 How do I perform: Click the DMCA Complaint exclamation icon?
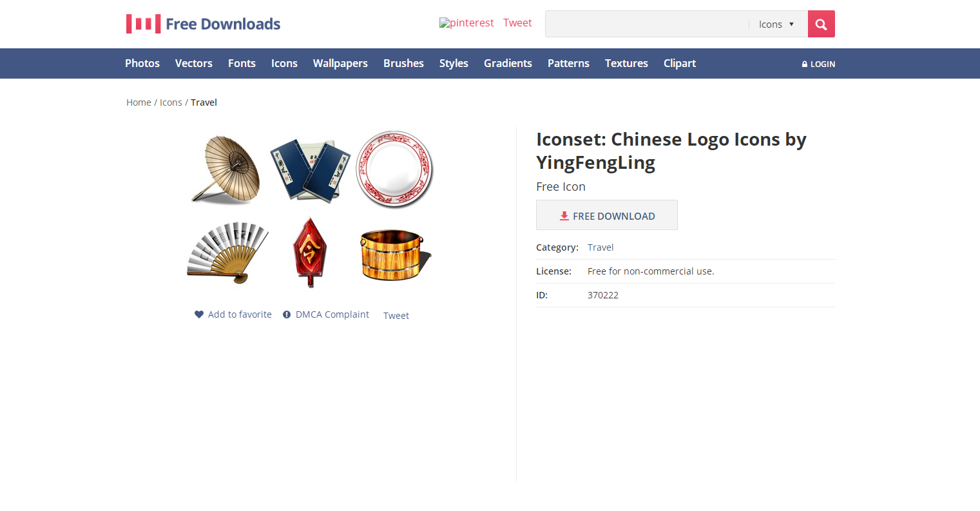pos(287,314)
